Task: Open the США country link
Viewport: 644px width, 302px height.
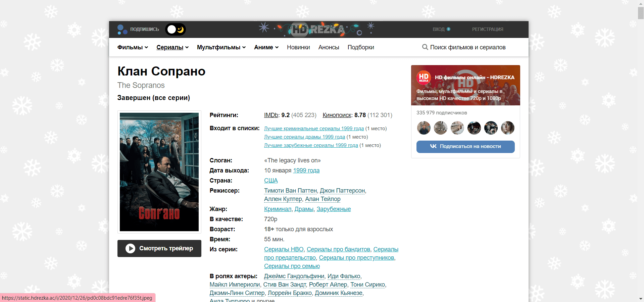Action: click(271, 181)
